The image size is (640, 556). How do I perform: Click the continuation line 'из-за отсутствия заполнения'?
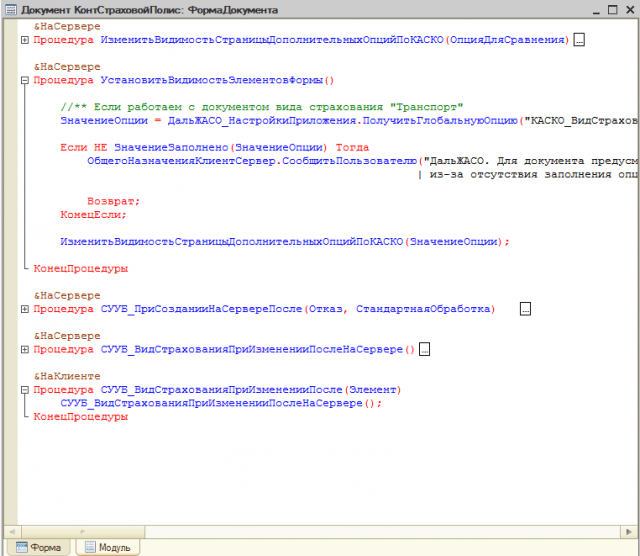point(528,175)
